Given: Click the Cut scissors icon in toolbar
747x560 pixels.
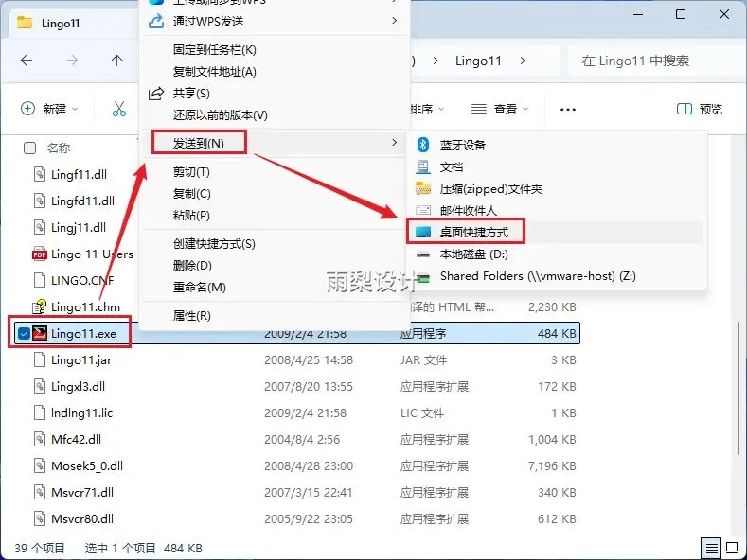Looking at the screenshot, I should point(119,109).
